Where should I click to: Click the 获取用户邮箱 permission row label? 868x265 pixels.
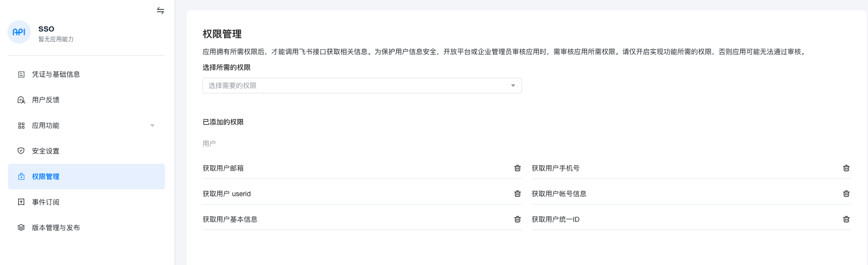[x=223, y=168]
